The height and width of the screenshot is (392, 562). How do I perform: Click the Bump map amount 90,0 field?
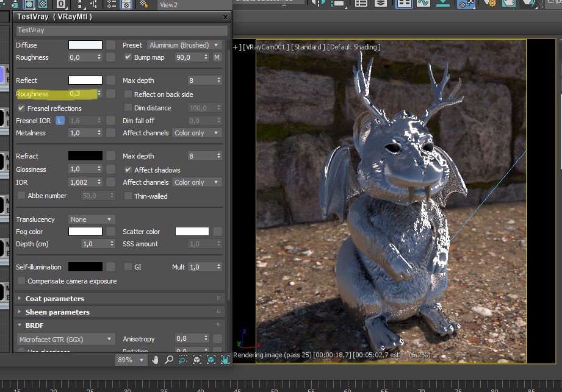click(189, 57)
